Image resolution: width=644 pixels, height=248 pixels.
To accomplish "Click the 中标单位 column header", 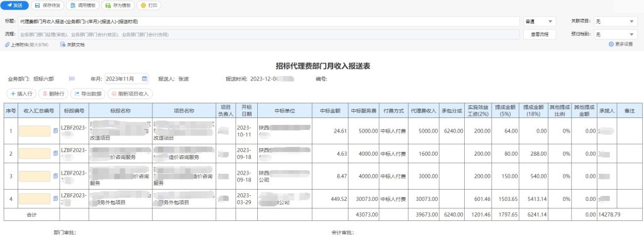I will [285, 111].
